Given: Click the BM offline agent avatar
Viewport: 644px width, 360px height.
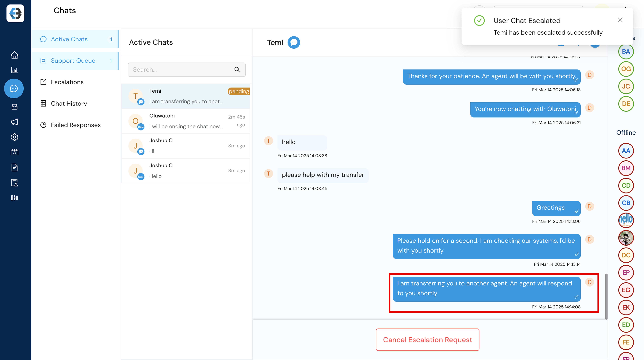Looking at the screenshot, I should [626, 168].
